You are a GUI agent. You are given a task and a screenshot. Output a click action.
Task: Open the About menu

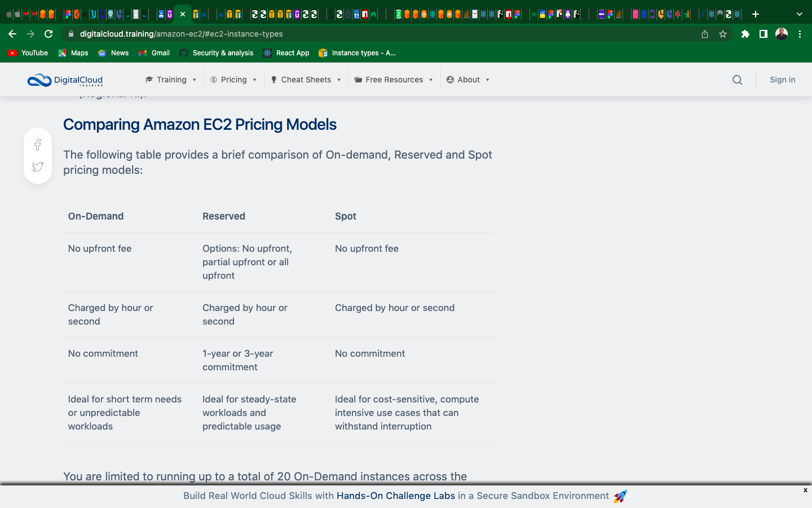coord(468,80)
